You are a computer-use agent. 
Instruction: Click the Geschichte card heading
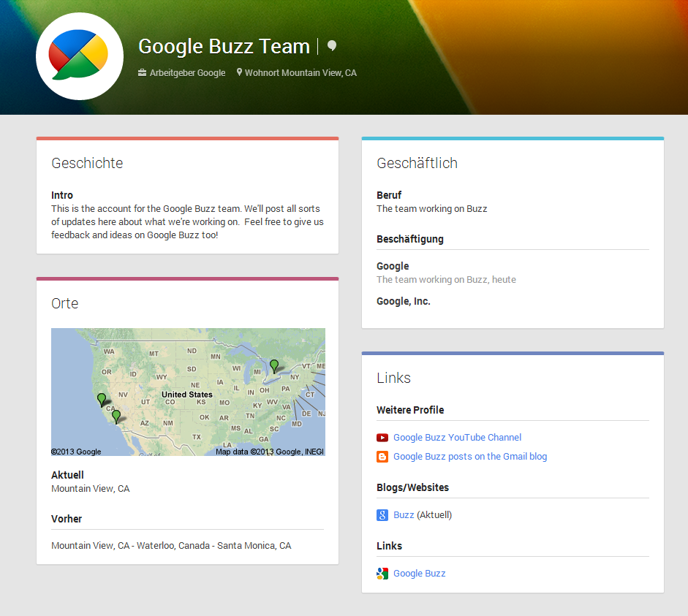tap(87, 163)
